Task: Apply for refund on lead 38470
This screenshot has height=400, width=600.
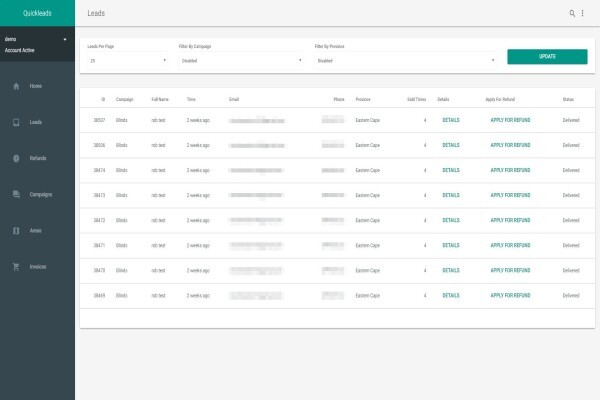Action: pos(510,270)
